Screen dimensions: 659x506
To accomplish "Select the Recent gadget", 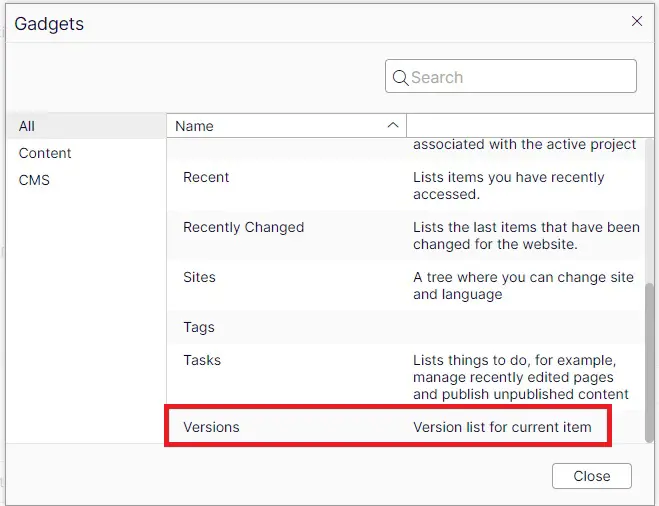I will point(206,177).
